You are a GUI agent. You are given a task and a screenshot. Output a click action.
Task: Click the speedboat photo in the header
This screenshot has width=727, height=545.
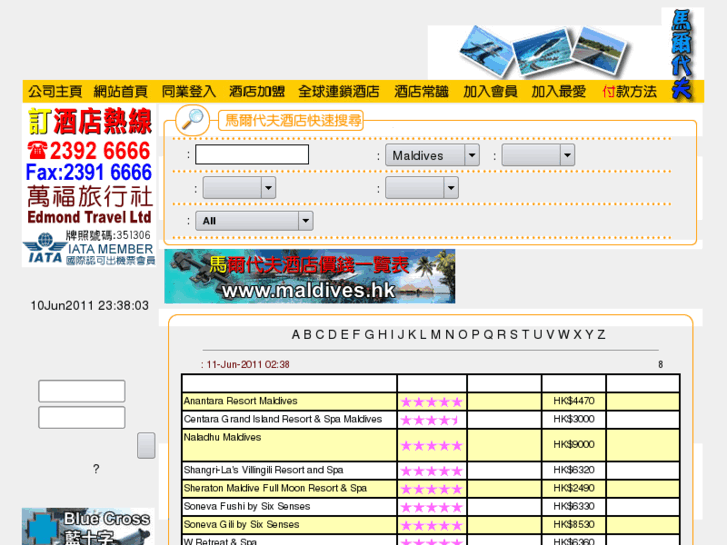pos(542,52)
